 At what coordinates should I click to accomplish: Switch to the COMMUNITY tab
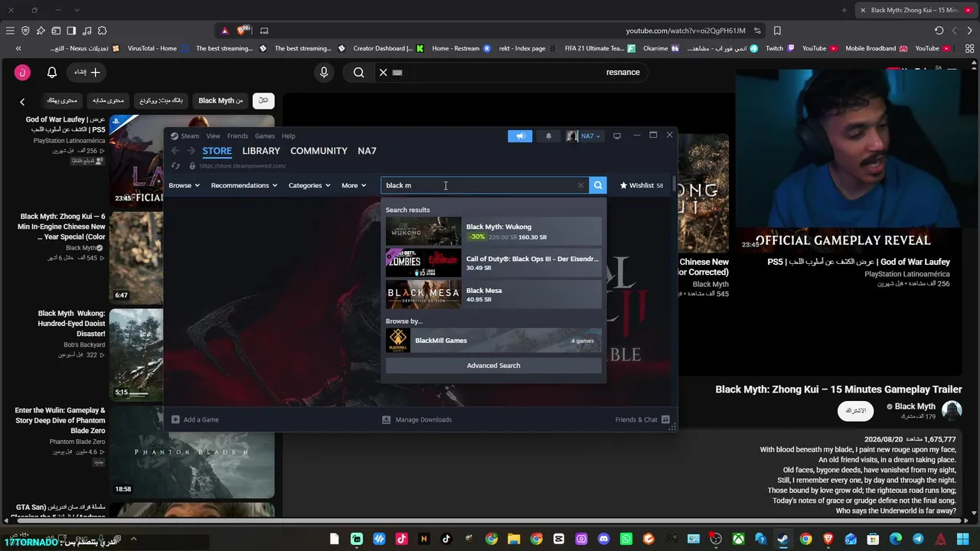pyautogui.click(x=318, y=151)
